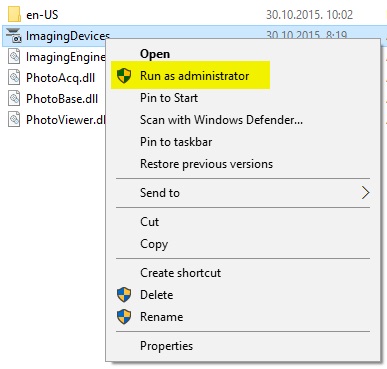Viewport: 387px width, 369px height.
Task: Click the ImagingDevices application icon
Action: click(x=14, y=36)
